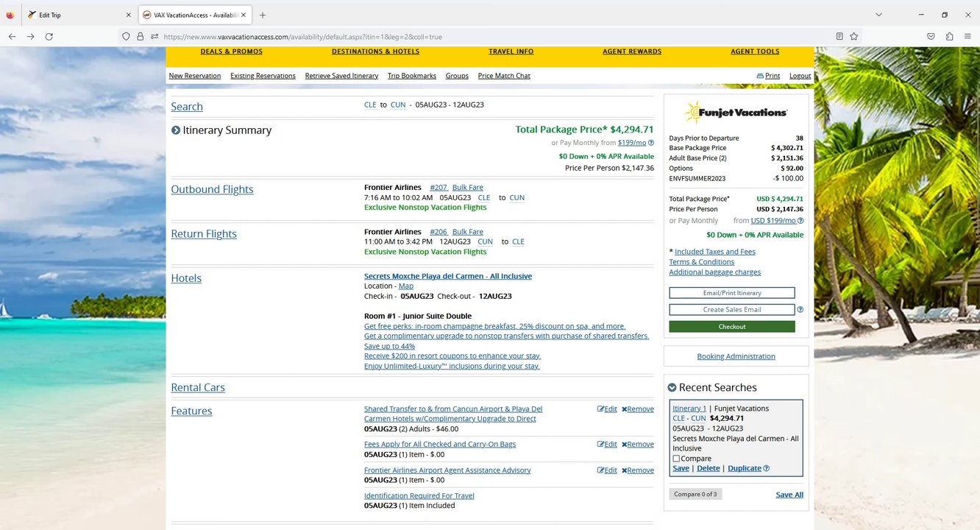Edit the Shared Transfer feature
The height and width of the screenshot is (530, 980).
(607, 409)
